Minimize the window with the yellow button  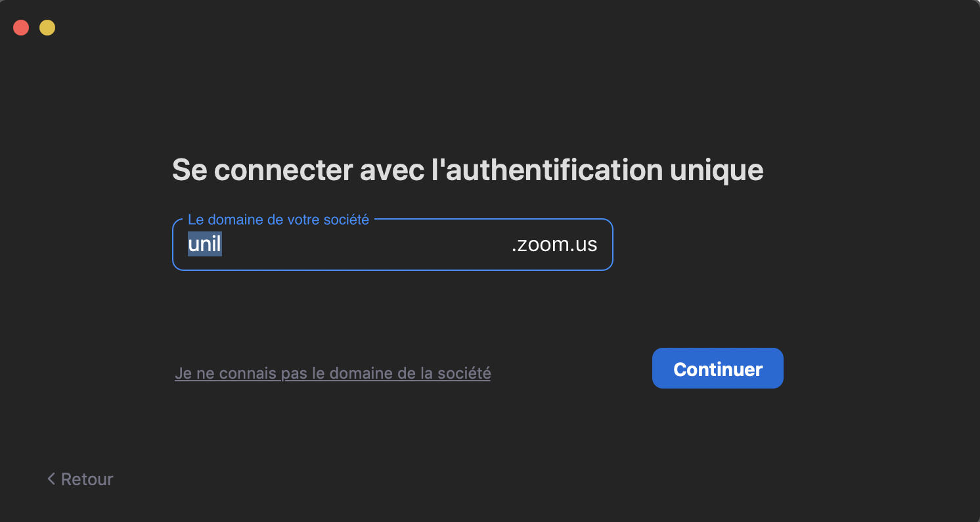(47, 28)
